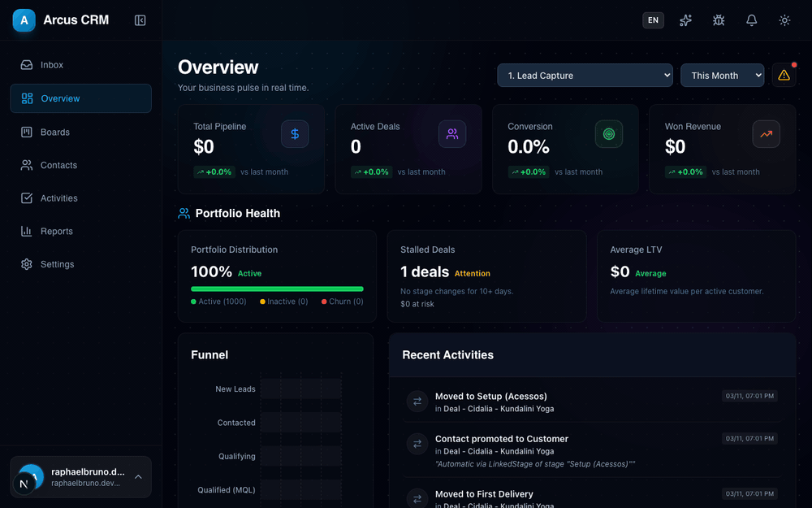Click the Conversion target icon
The width and height of the screenshot is (812, 508).
click(609, 134)
